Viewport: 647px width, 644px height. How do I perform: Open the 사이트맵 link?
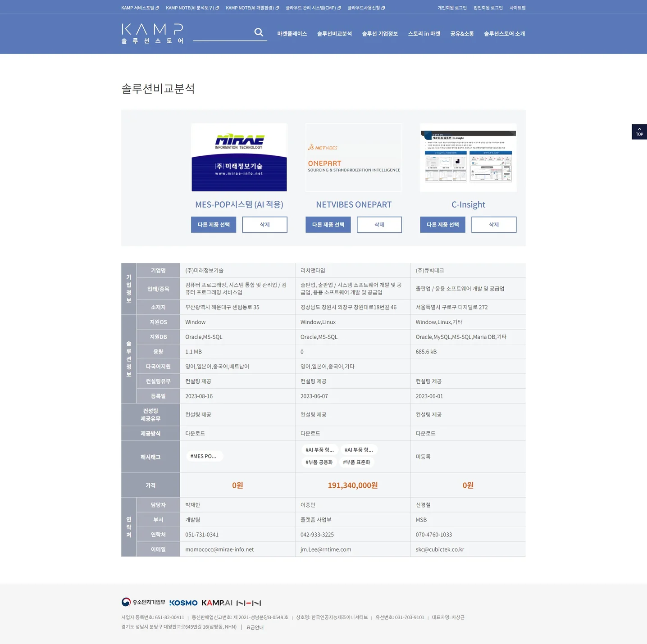[518, 8]
